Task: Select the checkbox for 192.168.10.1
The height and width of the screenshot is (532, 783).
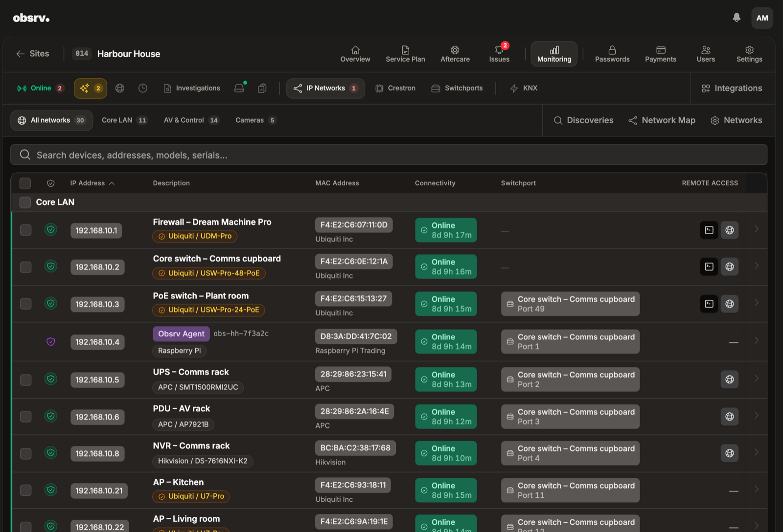Action: point(25,230)
